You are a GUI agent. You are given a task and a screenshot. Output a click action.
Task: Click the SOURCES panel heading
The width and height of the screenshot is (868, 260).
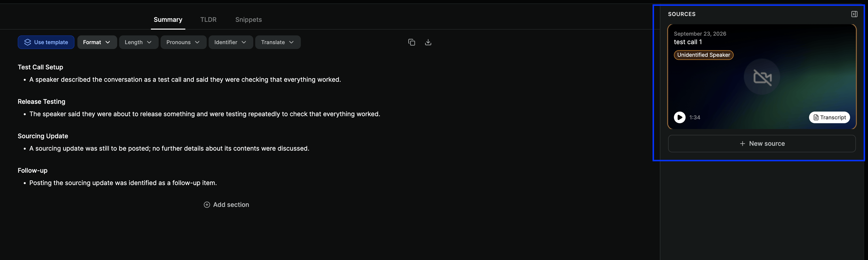point(682,14)
